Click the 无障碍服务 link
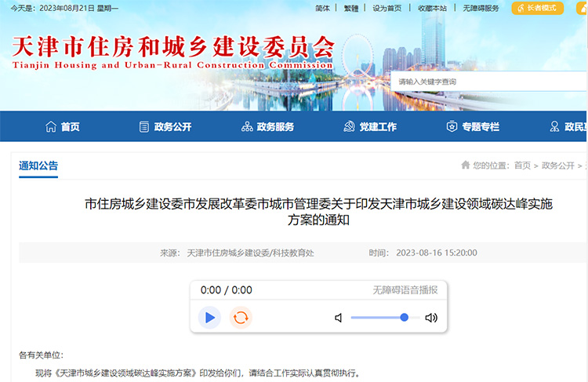The image size is (588, 382). [481, 8]
